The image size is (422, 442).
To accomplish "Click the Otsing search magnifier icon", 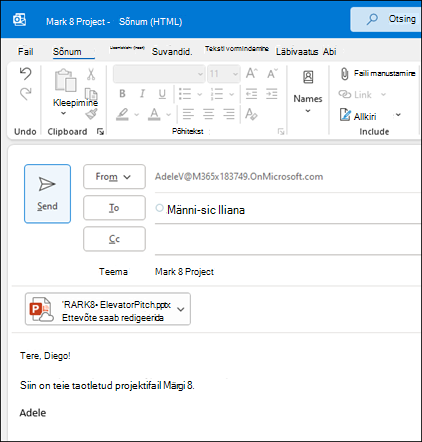I will [x=372, y=19].
